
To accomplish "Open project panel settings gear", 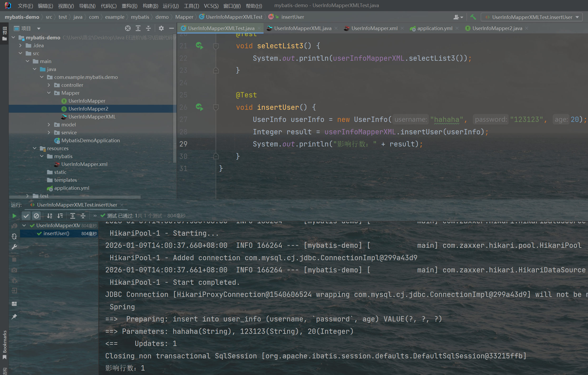I will pyautogui.click(x=161, y=28).
